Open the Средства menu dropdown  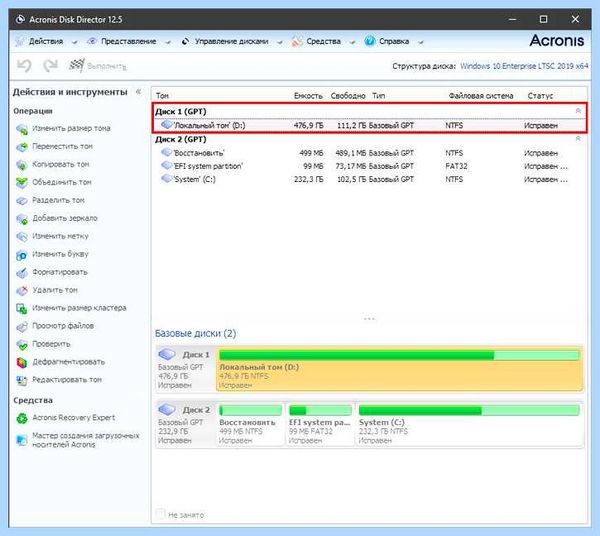(323, 41)
